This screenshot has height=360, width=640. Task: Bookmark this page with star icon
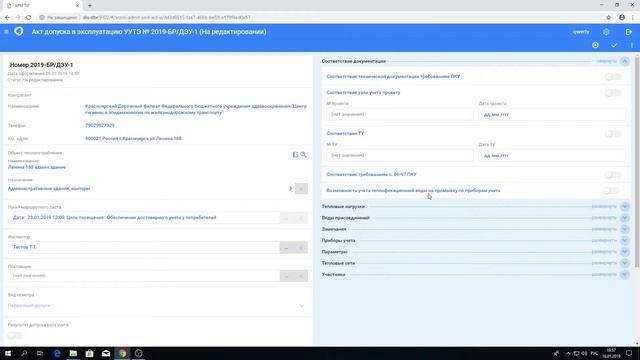tap(609, 17)
